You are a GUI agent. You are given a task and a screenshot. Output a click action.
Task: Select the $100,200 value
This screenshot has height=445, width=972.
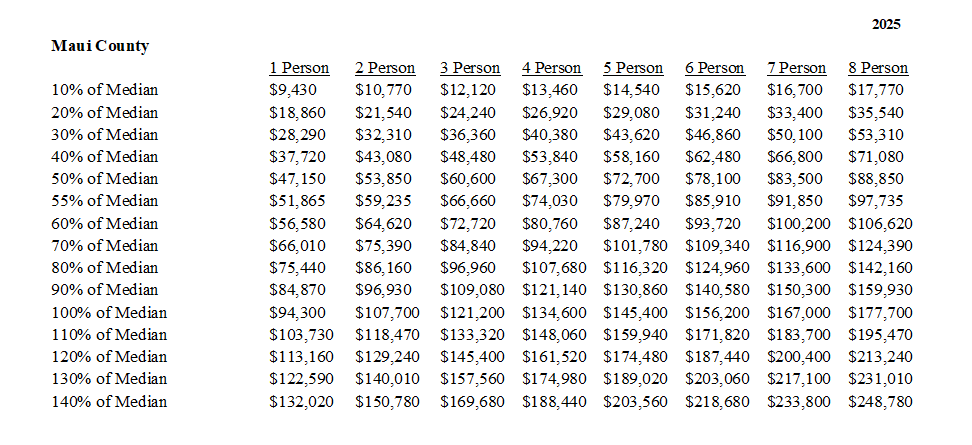tap(799, 223)
